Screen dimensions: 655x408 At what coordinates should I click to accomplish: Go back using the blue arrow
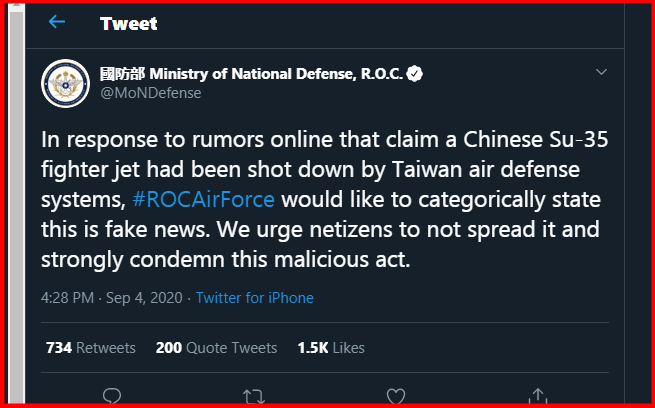(x=57, y=22)
